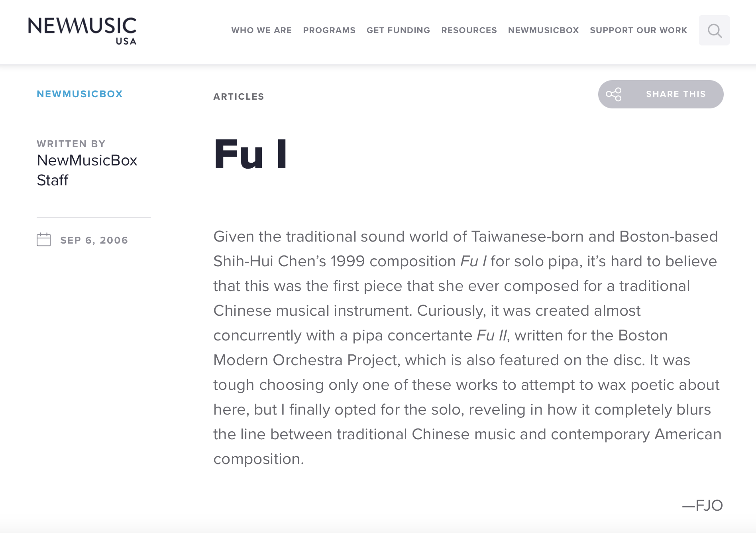This screenshot has height=533, width=756.
Task: Click the blue NewMusicBox sidebar link
Action: [x=80, y=94]
